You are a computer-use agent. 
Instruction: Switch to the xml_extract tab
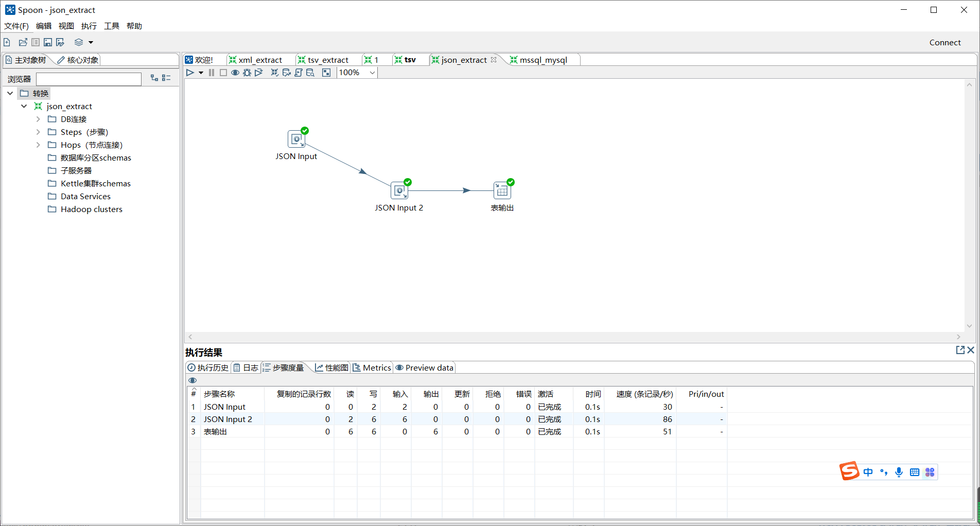point(256,60)
